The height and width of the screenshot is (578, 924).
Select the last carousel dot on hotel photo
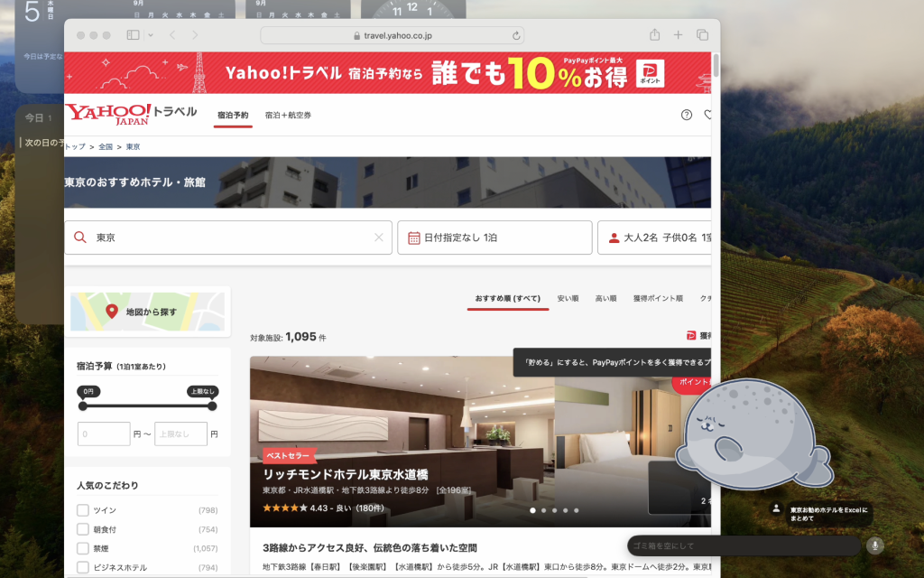[x=577, y=510]
